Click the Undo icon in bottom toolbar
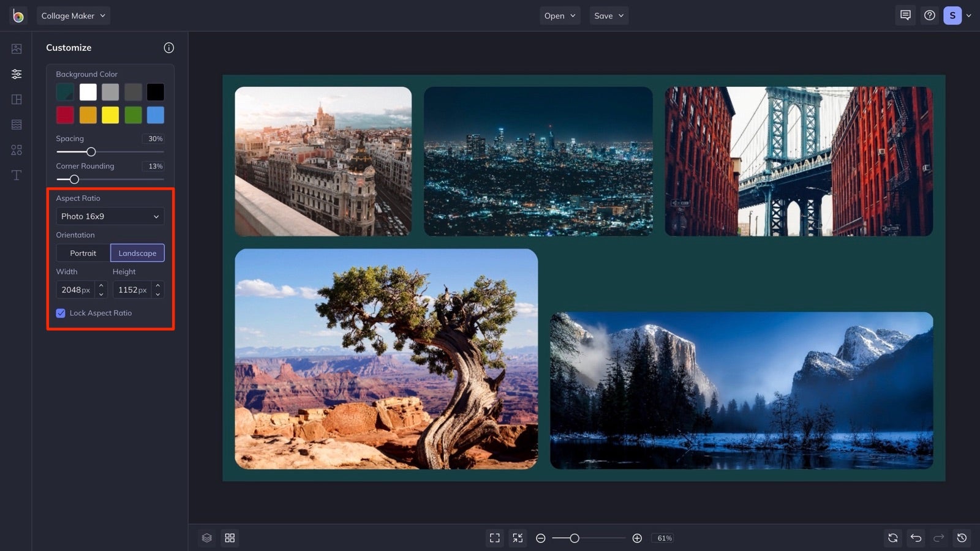 click(x=916, y=538)
